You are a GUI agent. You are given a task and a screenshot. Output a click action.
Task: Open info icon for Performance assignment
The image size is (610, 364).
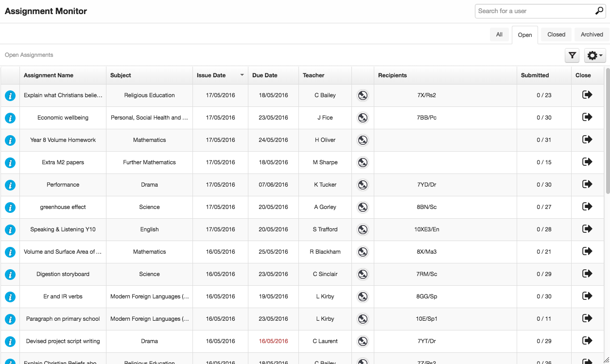(10, 185)
